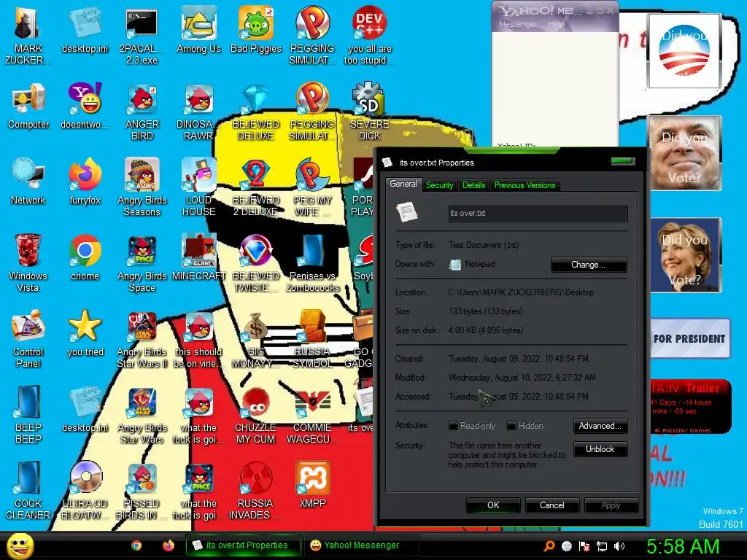Switch to the Security tab
The width and height of the screenshot is (747, 560).
coord(439,185)
